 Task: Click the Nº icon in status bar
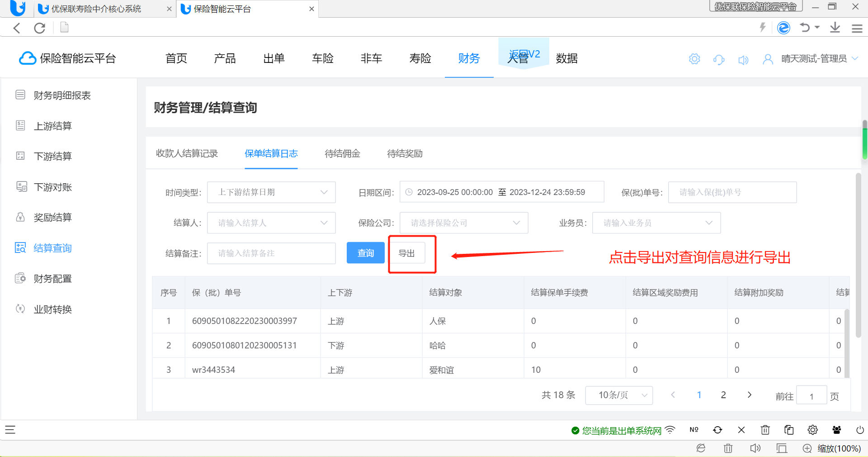[x=694, y=430]
